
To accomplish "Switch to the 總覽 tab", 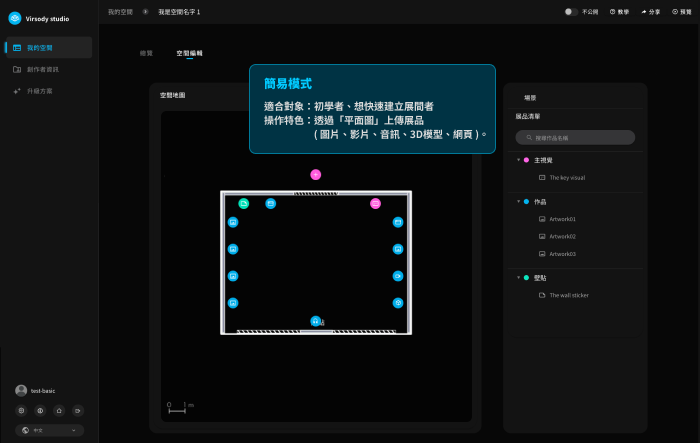I will 147,52.
